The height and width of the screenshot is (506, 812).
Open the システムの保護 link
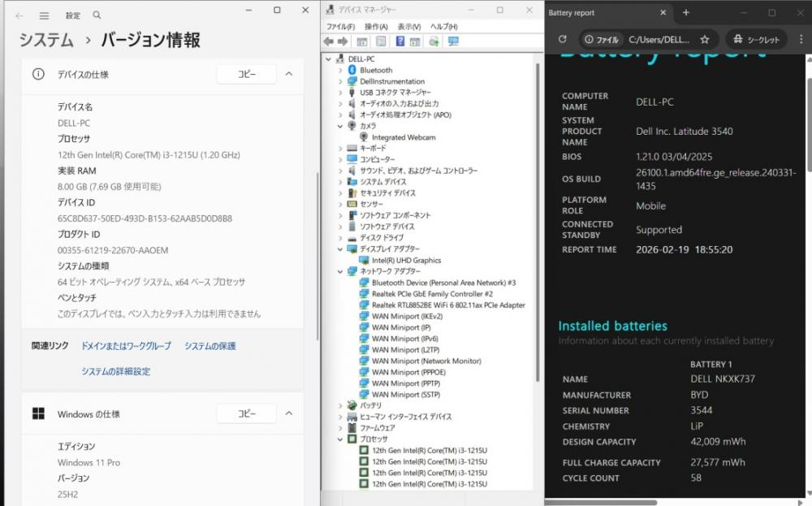[x=210, y=346]
